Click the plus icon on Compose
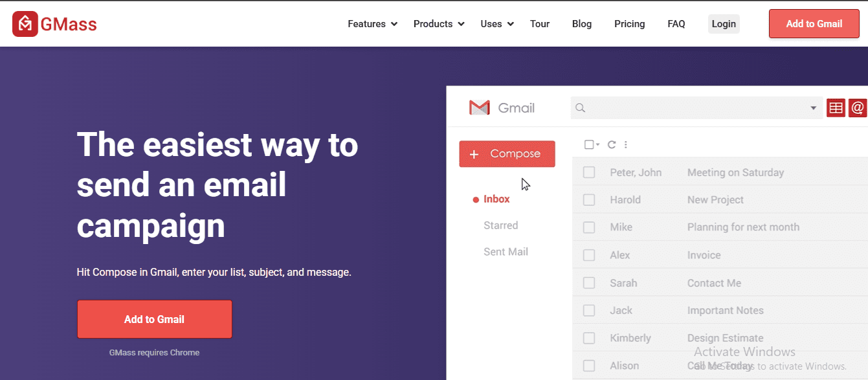 tap(474, 154)
